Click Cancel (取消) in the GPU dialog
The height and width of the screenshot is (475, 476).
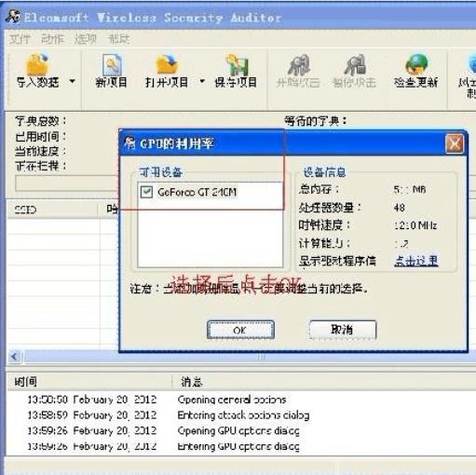(343, 330)
